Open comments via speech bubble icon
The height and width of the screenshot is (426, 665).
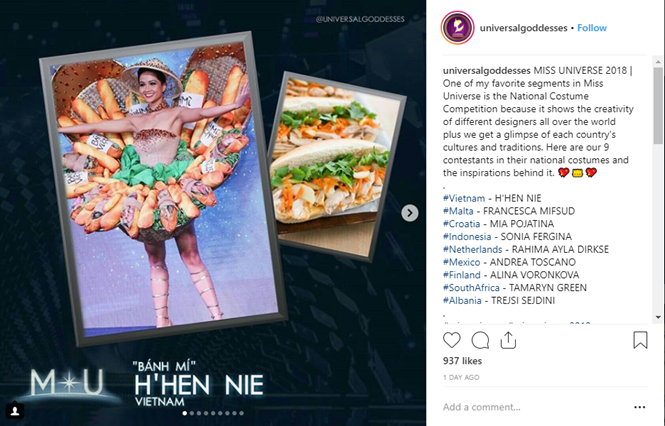[x=480, y=340]
